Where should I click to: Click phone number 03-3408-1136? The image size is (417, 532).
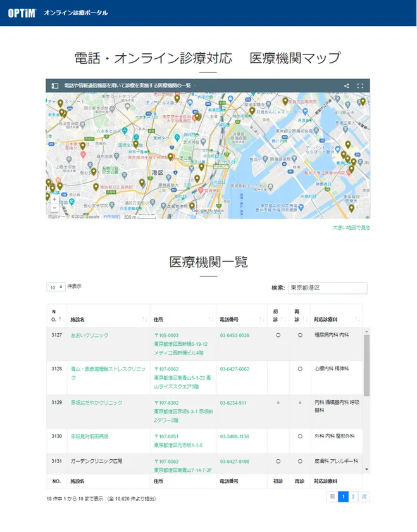tap(235, 436)
